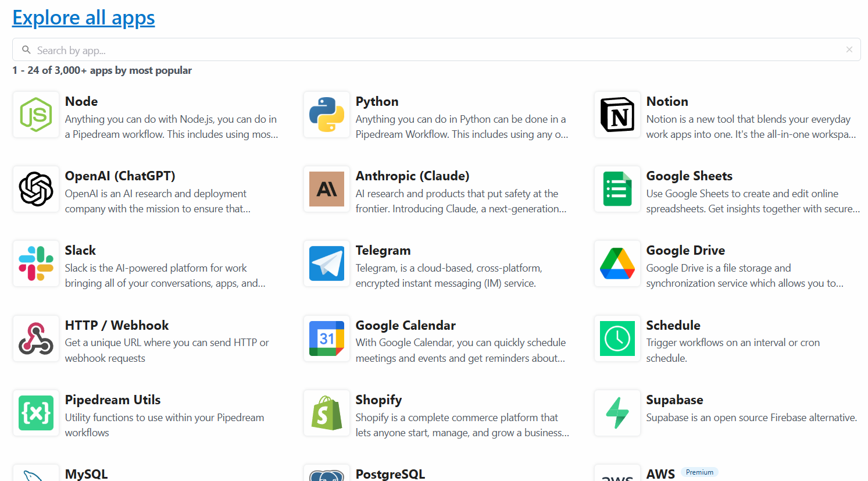Click the HTTP / Webhook icon

click(x=36, y=339)
